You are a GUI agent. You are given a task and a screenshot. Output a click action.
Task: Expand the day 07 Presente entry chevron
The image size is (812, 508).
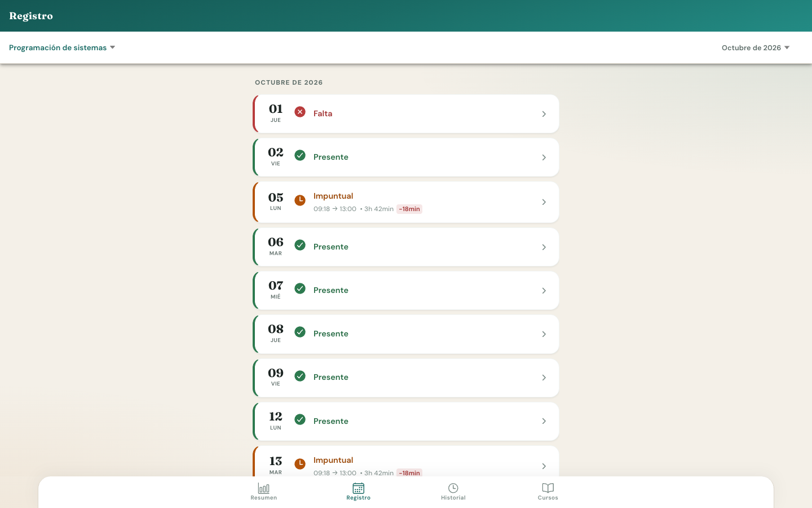click(x=544, y=291)
